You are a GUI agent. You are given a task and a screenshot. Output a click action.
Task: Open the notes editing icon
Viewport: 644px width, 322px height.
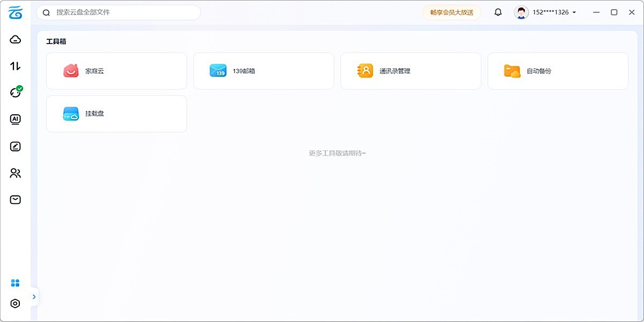point(15,146)
